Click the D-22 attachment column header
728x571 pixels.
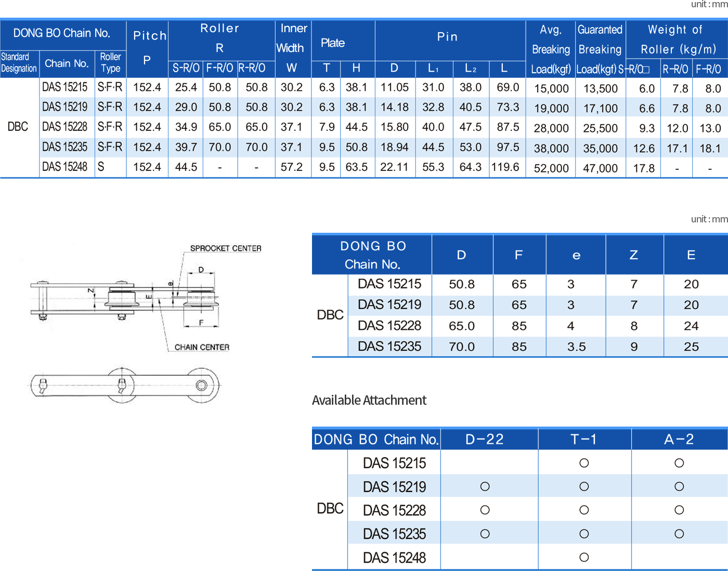pyautogui.click(x=485, y=440)
